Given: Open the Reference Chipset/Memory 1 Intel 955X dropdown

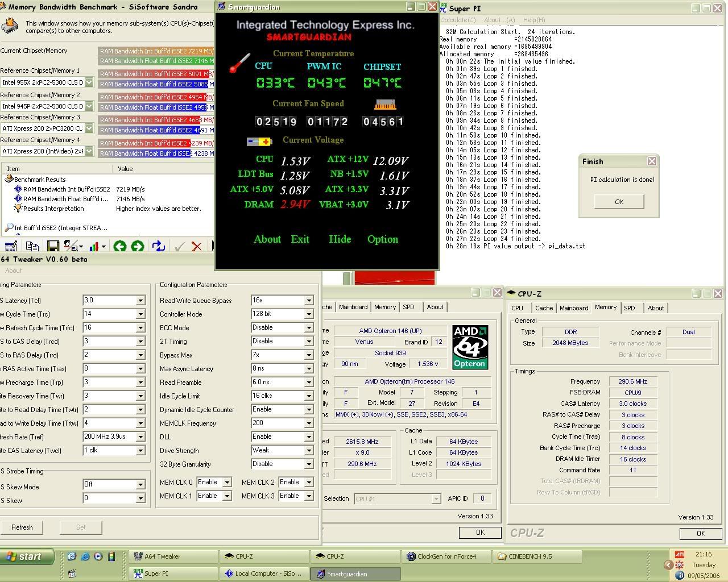Looking at the screenshot, I should pos(89,82).
